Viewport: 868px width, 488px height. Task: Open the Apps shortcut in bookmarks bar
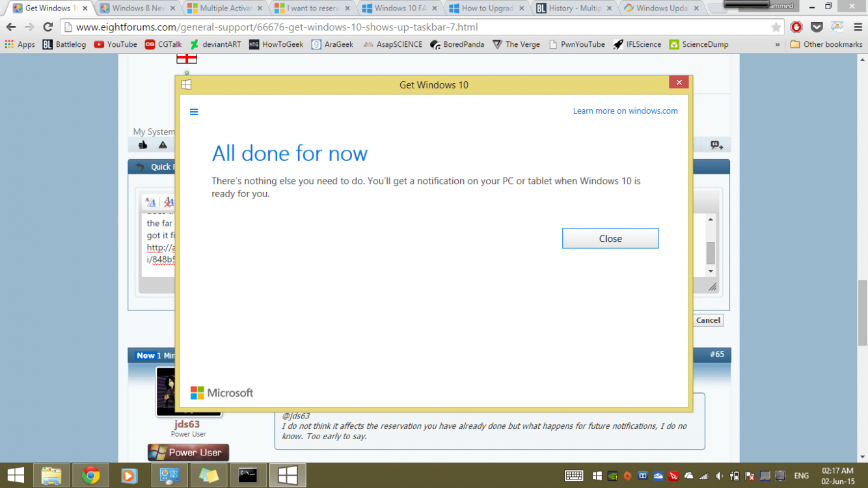tap(20, 44)
